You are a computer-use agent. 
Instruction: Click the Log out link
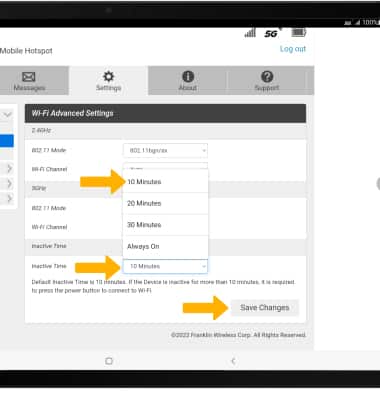293,49
